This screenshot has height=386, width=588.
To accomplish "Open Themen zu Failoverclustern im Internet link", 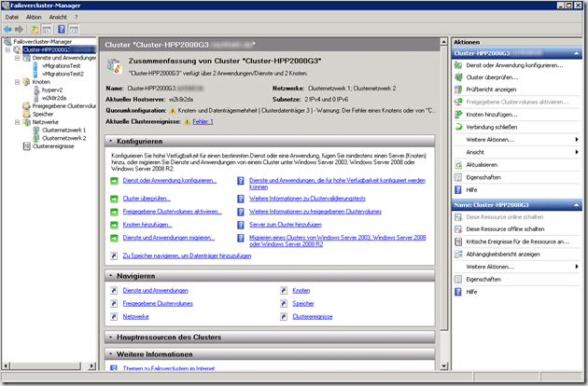I will point(169,368).
